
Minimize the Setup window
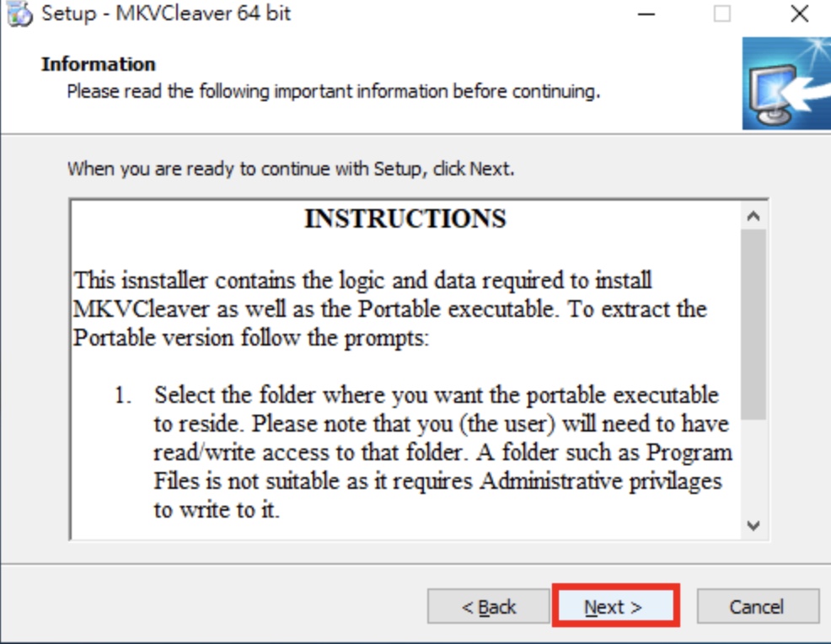646,13
